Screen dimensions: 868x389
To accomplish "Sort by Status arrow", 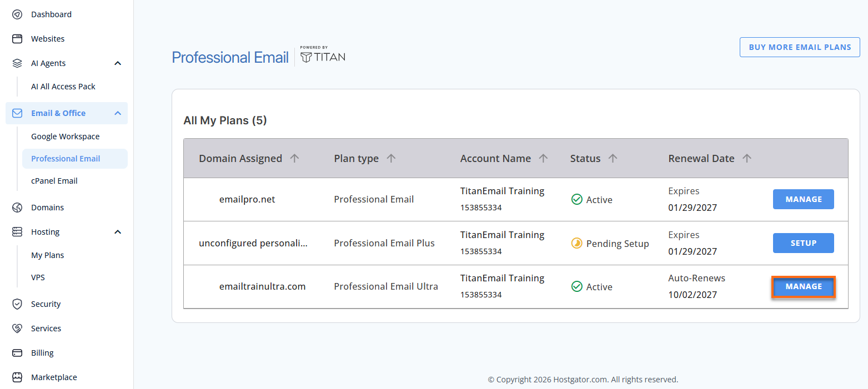I will [613, 158].
